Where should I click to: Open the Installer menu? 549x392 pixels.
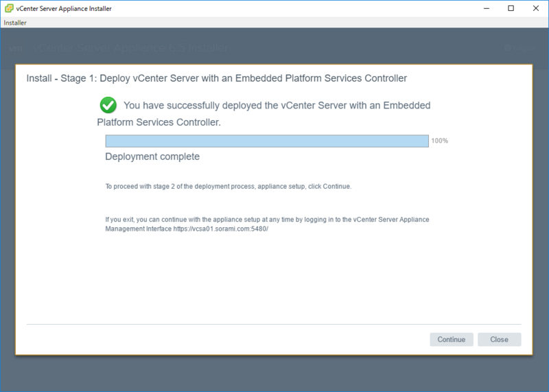click(x=15, y=23)
